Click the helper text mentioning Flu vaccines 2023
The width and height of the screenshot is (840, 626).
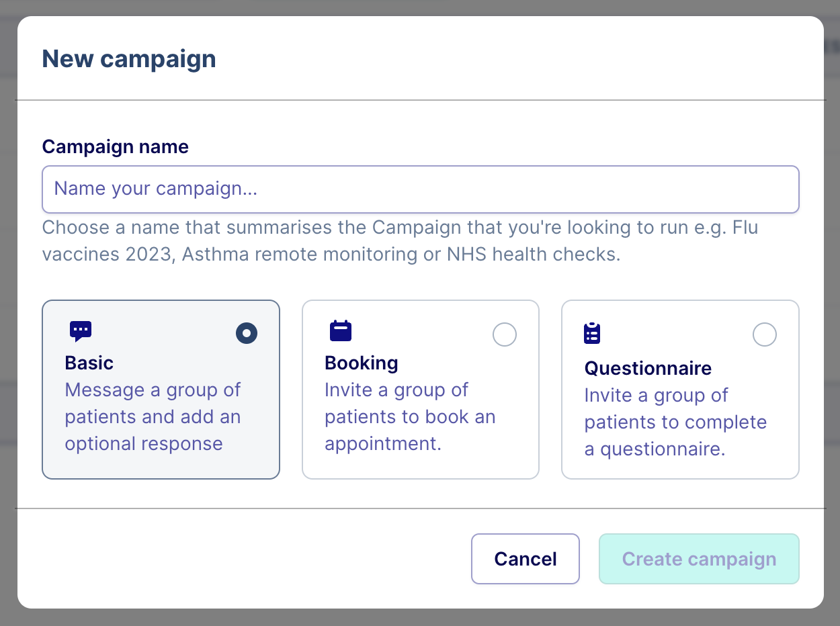(x=400, y=241)
